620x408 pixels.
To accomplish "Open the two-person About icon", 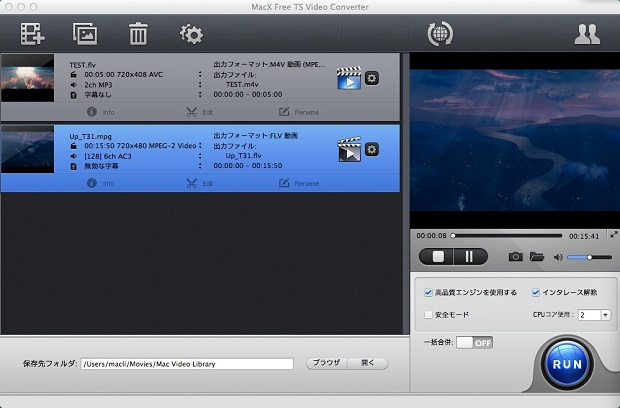I will point(587,34).
